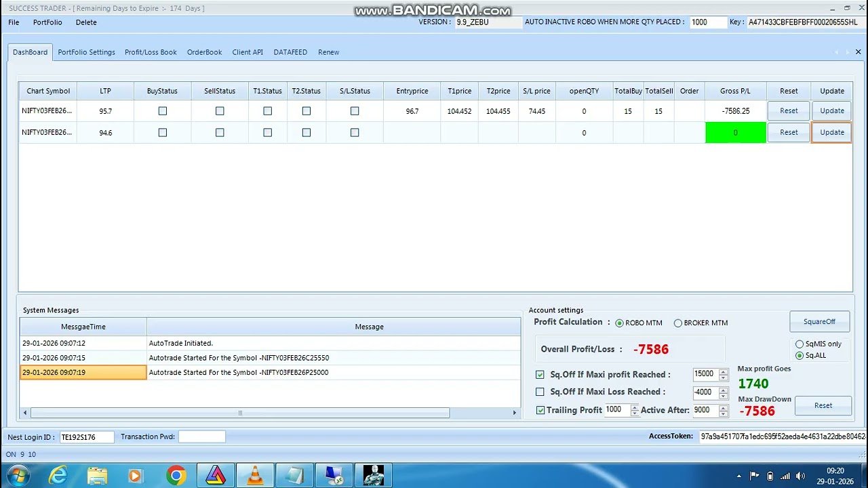Open the PortFolio menu

click(x=47, y=22)
